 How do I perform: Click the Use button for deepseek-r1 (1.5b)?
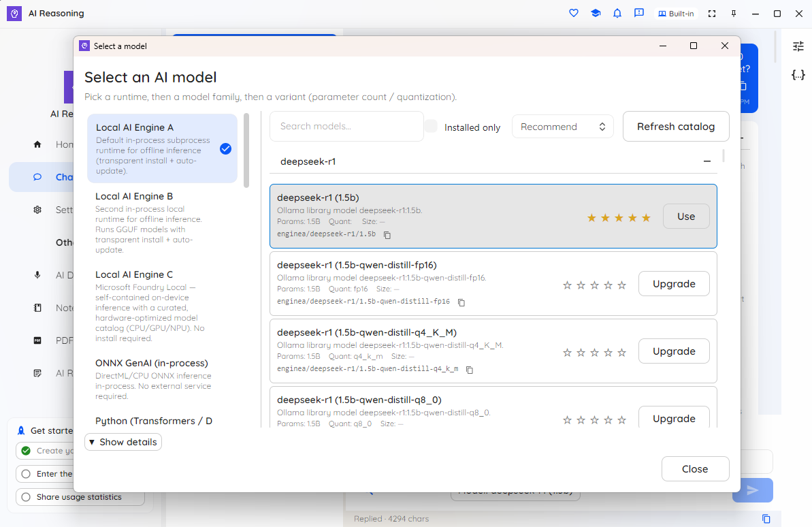(x=686, y=217)
